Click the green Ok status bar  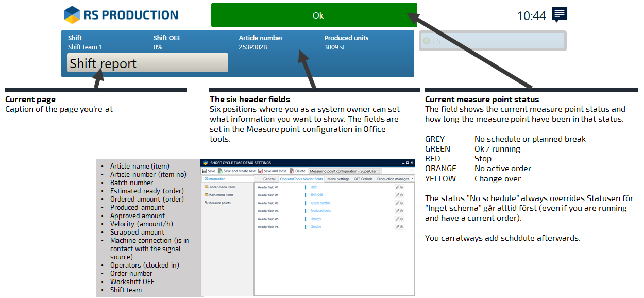(x=314, y=15)
